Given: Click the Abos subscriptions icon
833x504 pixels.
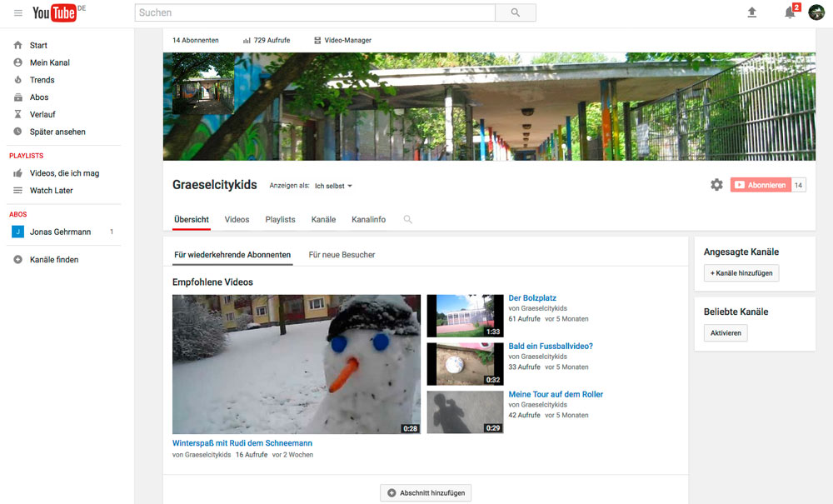Looking at the screenshot, I should point(17,97).
